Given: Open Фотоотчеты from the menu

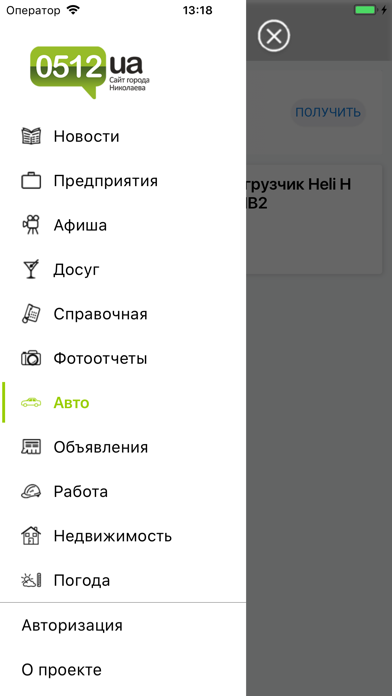Looking at the screenshot, I should coord(123,358).
